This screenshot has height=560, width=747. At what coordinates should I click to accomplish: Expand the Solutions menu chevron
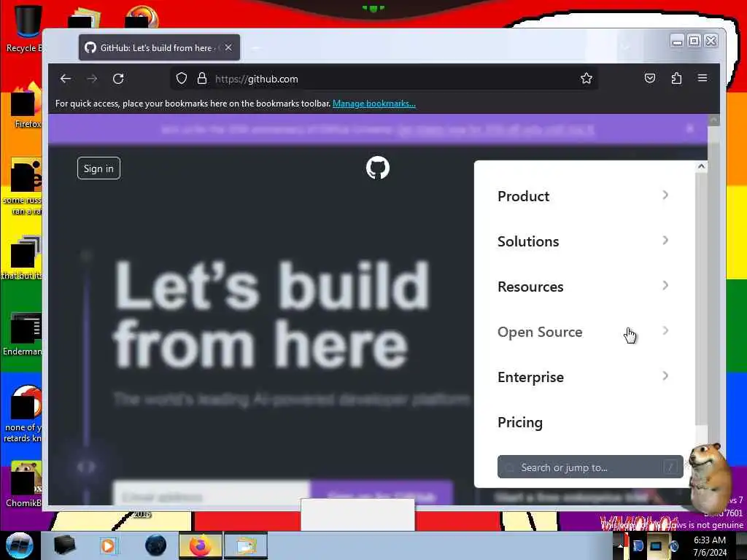point(665,241)
